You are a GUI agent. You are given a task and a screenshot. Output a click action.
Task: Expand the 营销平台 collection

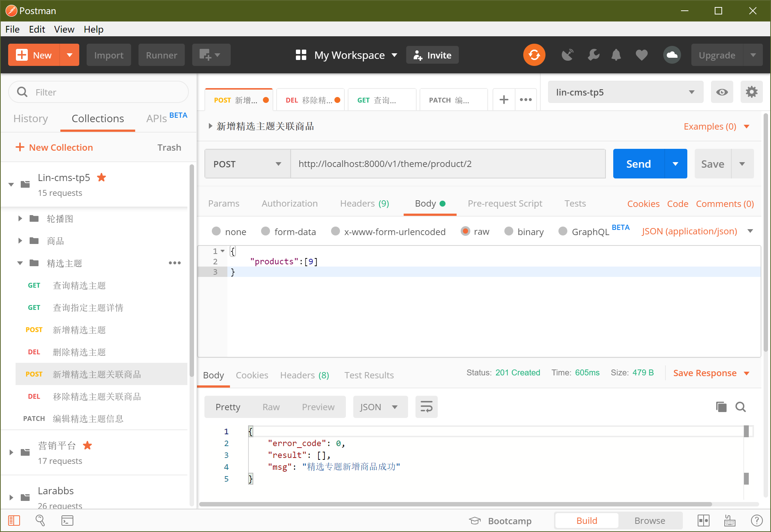(x=11, y=452)
